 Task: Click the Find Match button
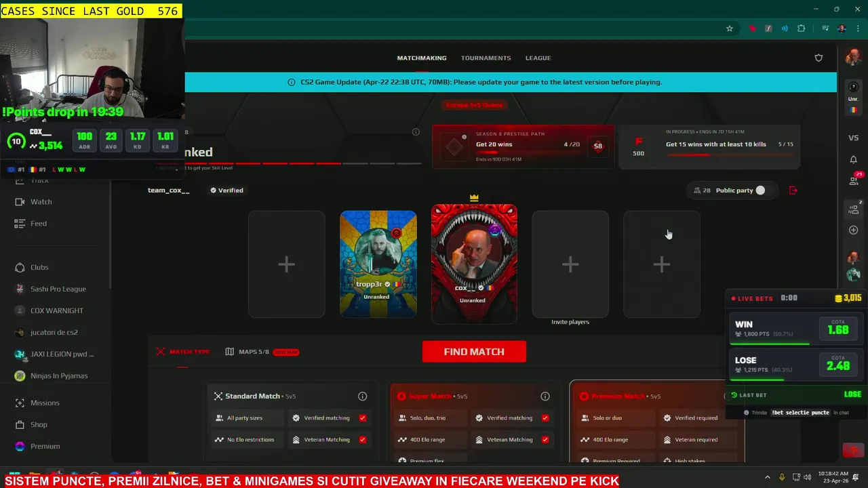point(474,352)
